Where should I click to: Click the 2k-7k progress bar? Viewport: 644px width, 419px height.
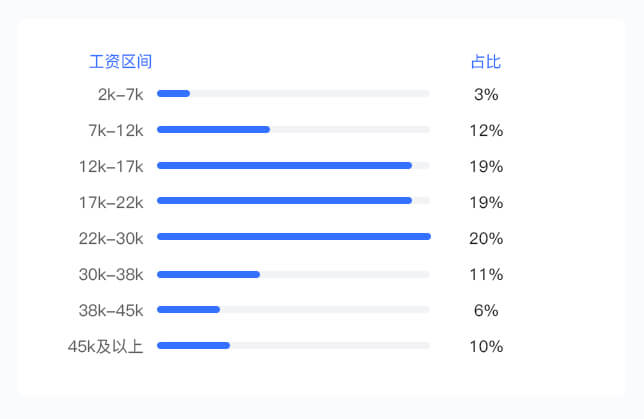coord(293,94)
